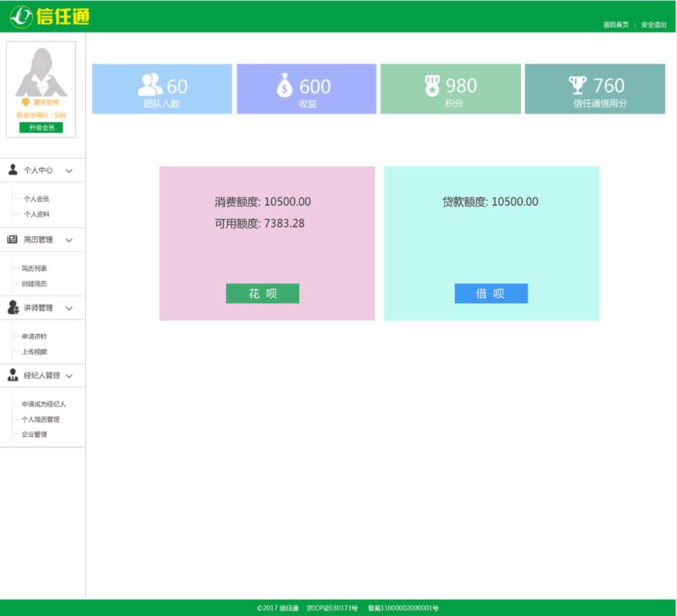Collapse the 个人中心 section chevron

(69, 171)
